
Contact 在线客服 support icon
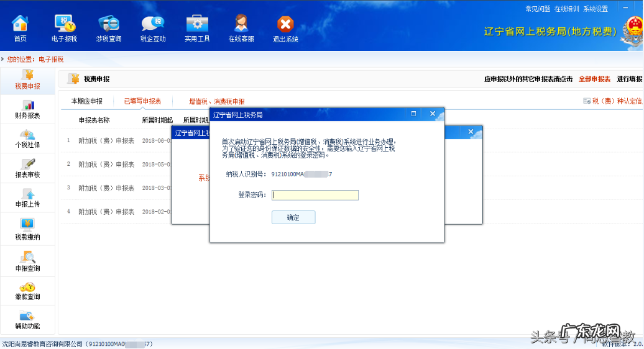[241, 29]
